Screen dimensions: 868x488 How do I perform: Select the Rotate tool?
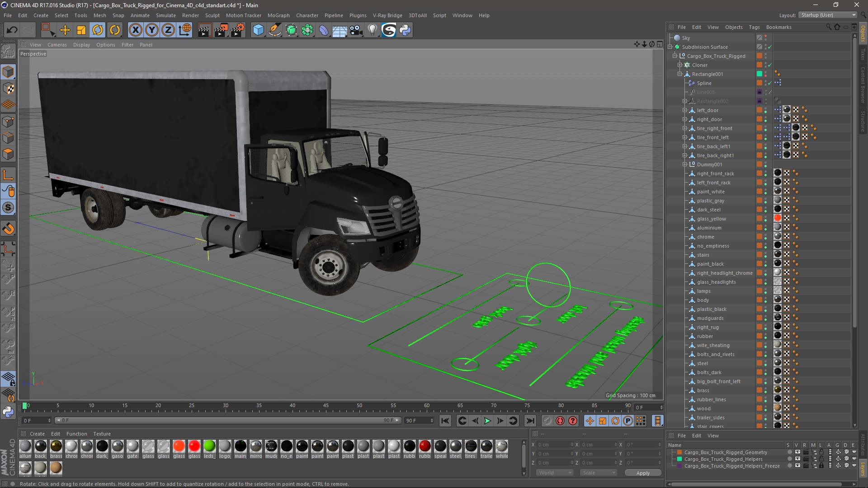[x=98, y=30]
